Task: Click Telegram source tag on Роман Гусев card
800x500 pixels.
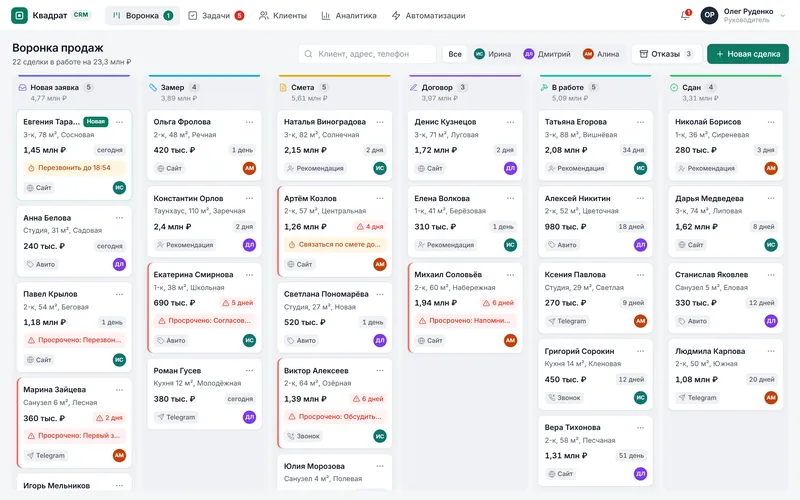Action: pyautogui.click(x=177, y=417)
